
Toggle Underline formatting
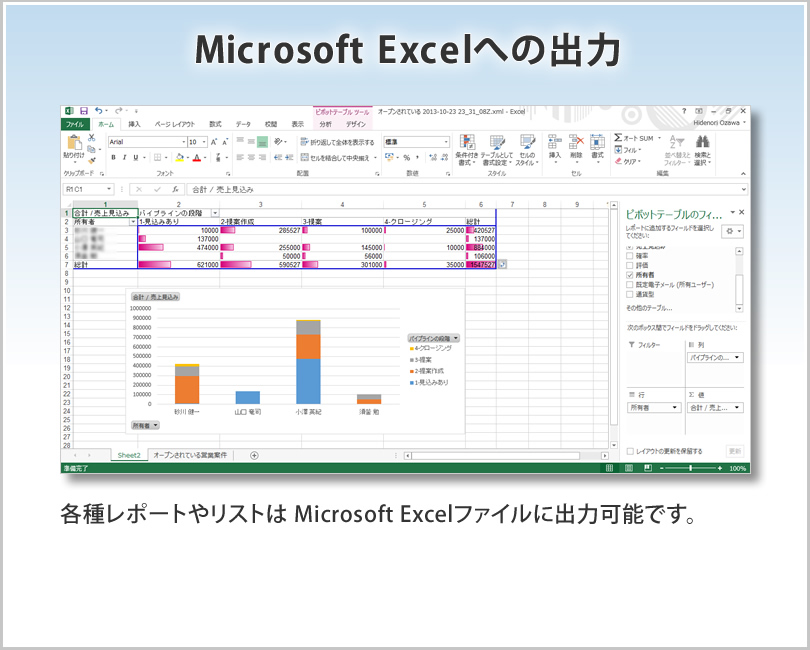pos(136,158)
